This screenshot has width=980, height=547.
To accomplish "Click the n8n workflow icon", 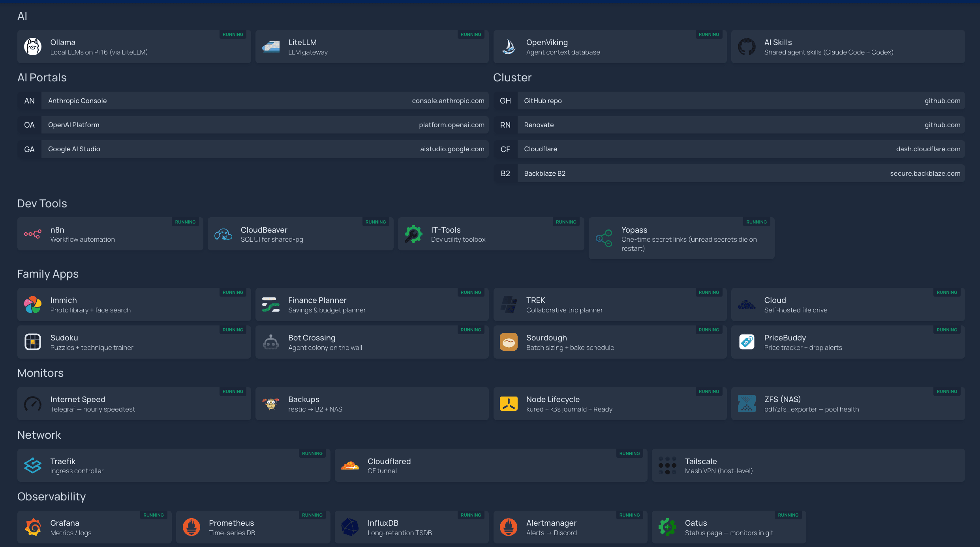I will point(33,234).
